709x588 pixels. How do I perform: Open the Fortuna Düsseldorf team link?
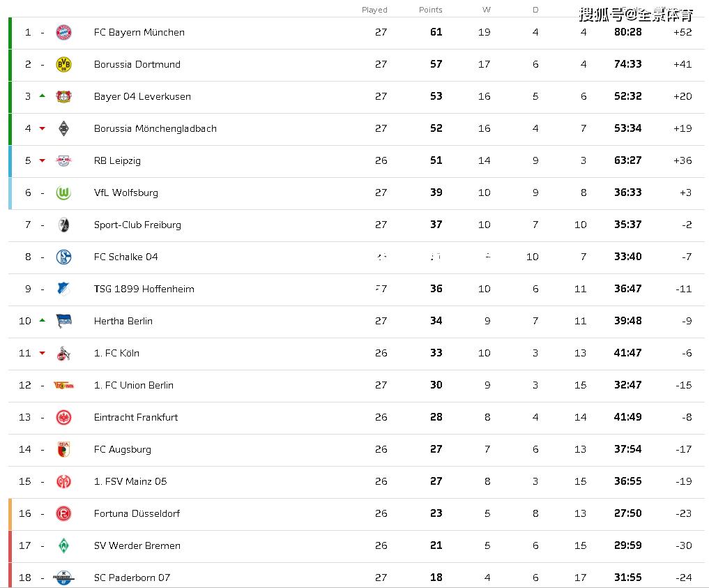(137, 513)
